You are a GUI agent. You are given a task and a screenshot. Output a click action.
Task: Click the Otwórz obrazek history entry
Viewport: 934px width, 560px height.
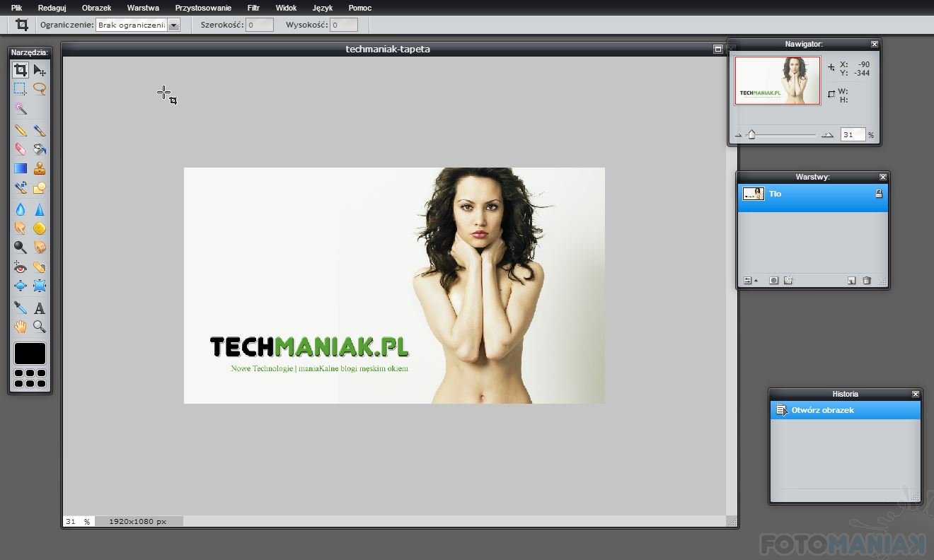pos(822,410)
